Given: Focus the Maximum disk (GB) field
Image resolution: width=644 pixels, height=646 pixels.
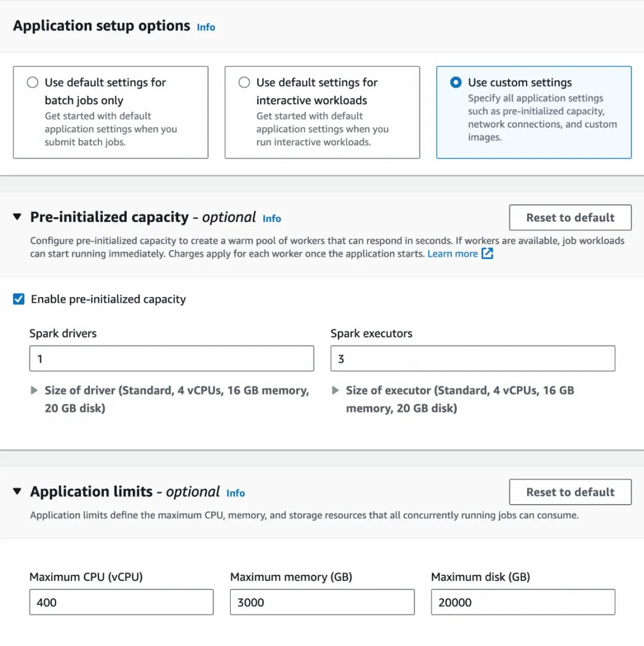Looking at the screenshot, I should click(523, 602).
